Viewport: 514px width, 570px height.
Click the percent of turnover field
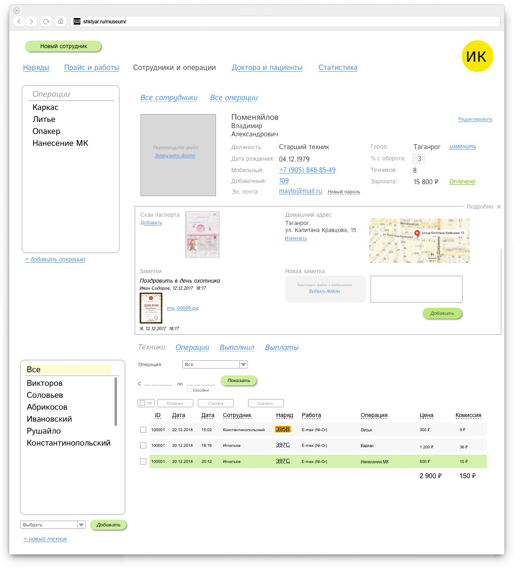[419, 158]
